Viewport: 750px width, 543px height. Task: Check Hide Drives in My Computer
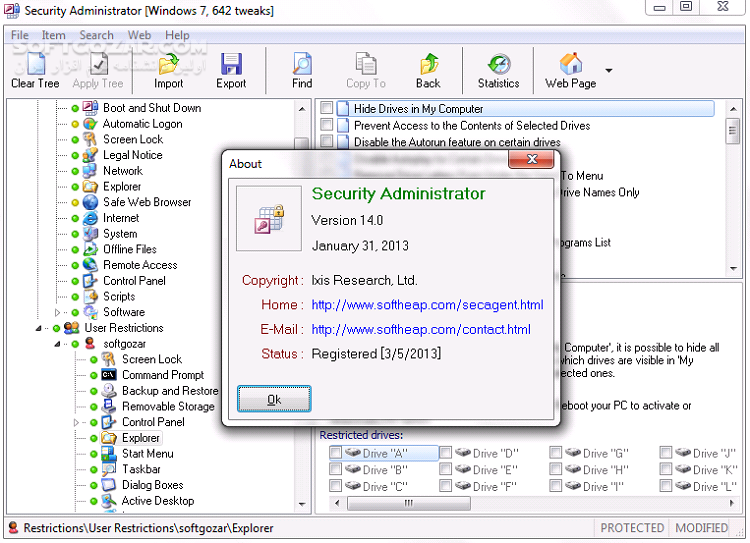point(327,108)
